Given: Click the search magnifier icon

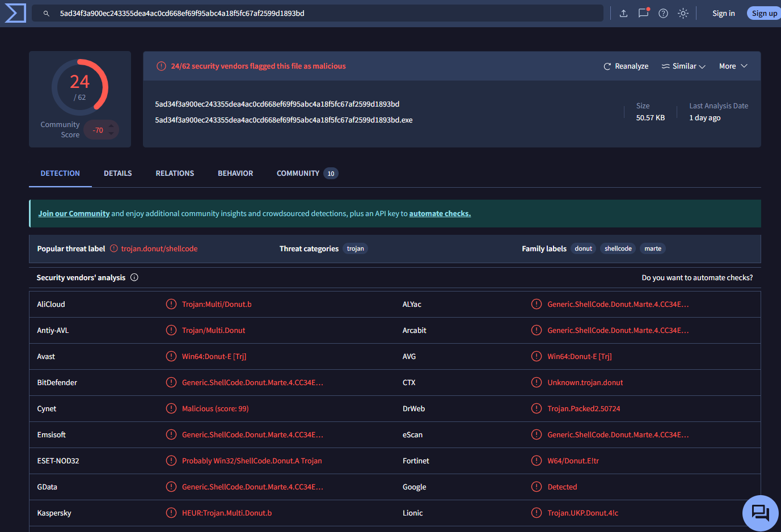Looking at the screenshot, I should coord(47,13).
